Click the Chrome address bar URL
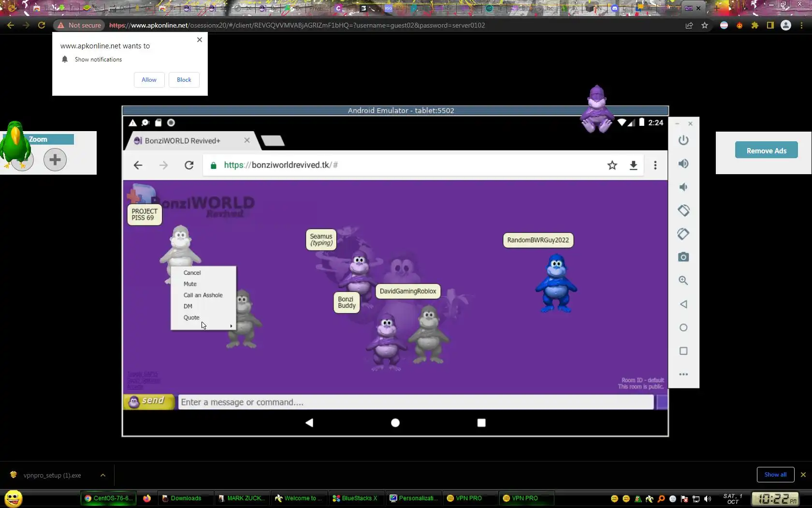The height and width of the screenshot is (508, 812). 297,25
